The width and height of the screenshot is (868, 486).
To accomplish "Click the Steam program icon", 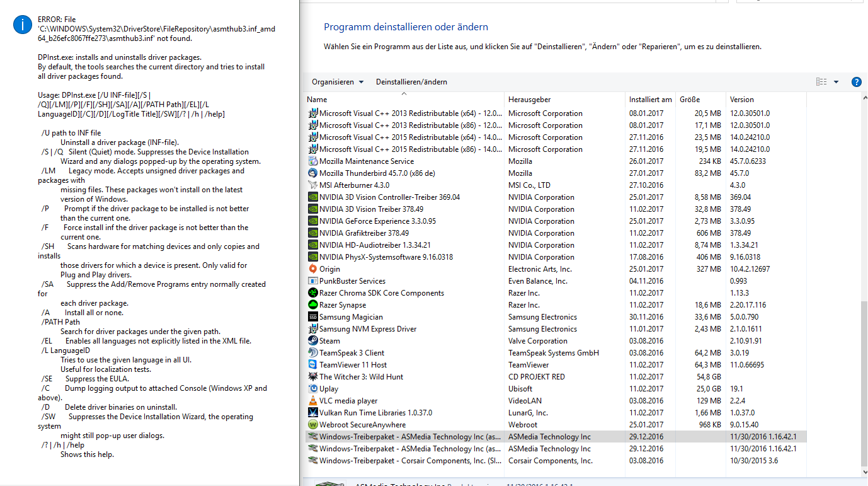I will click(x=313, y=341).
